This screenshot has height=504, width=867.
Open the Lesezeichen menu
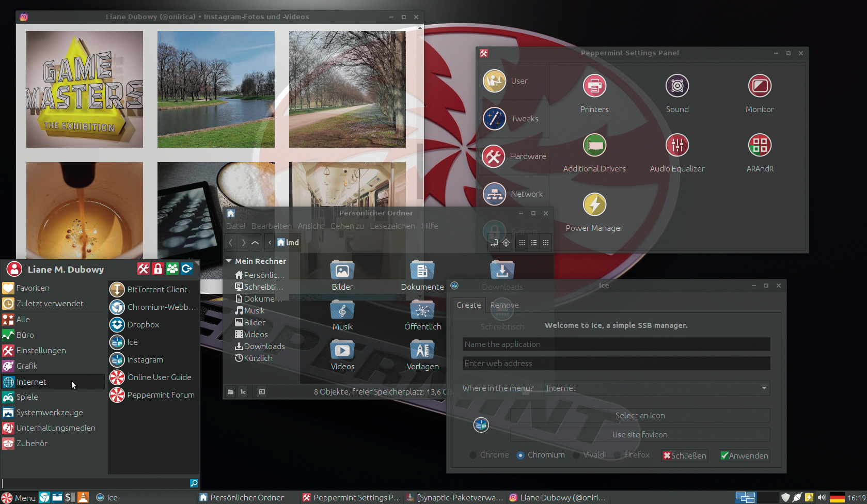392,226
